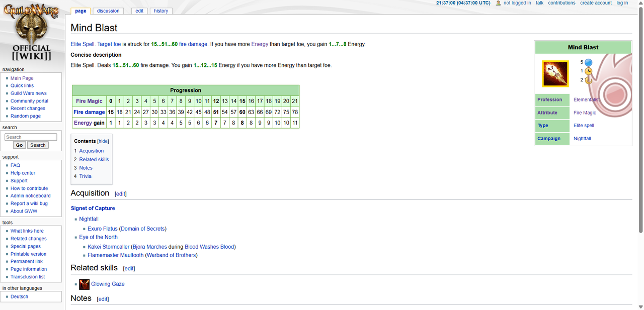This screenshot has width=644, height=310.
Task: Open Page information link
Action: [x=29, y=269]
